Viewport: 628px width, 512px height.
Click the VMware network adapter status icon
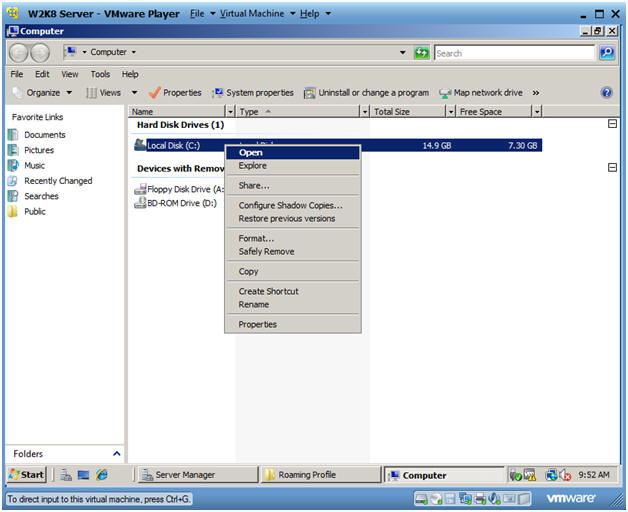pyautogui.click(x=465, y=499)
